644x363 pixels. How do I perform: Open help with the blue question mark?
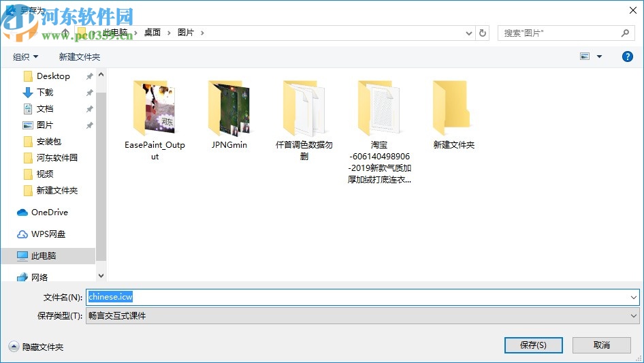[x=627, y=57]
